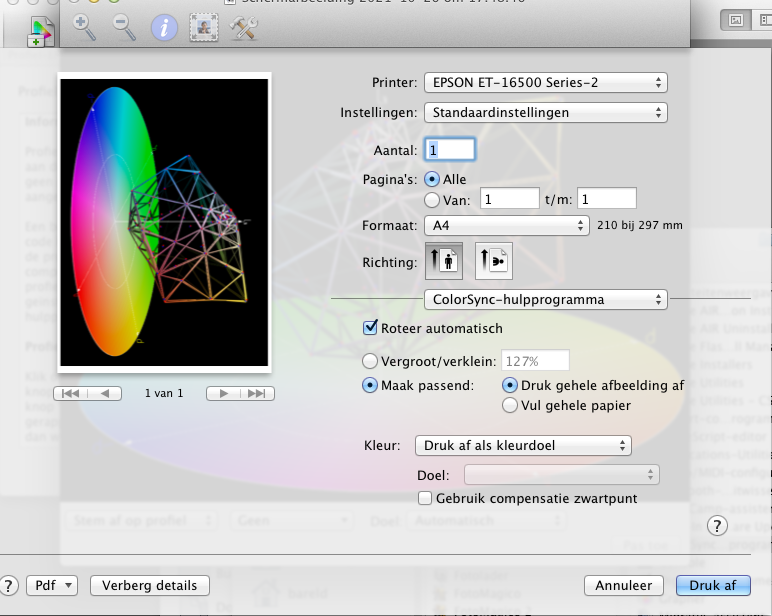The image size is (772, 616).
Task: Click the help question mark near Pdf
Action: tap(10, 585)
